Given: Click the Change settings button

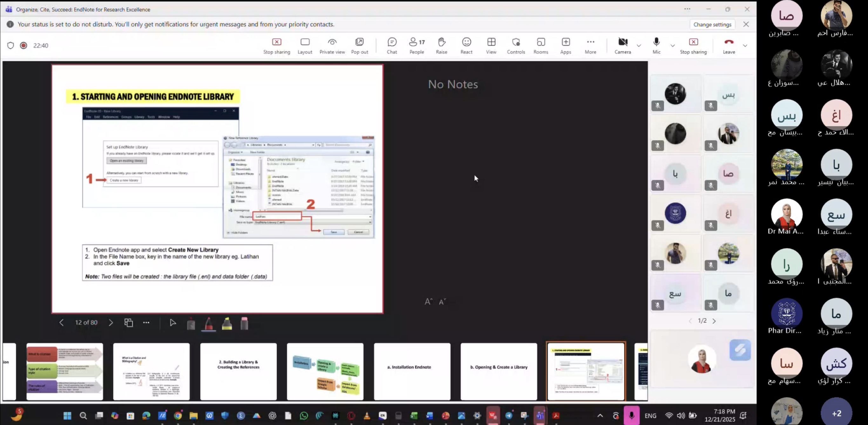Looking at the screenshot, I should (x=712, y=24).
